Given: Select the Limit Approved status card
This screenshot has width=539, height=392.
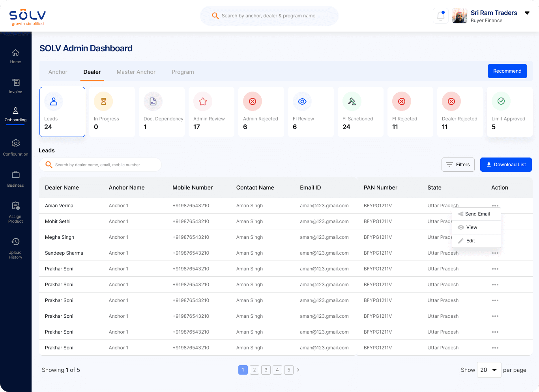Looking at the screenshot, I should click(510, 112).
